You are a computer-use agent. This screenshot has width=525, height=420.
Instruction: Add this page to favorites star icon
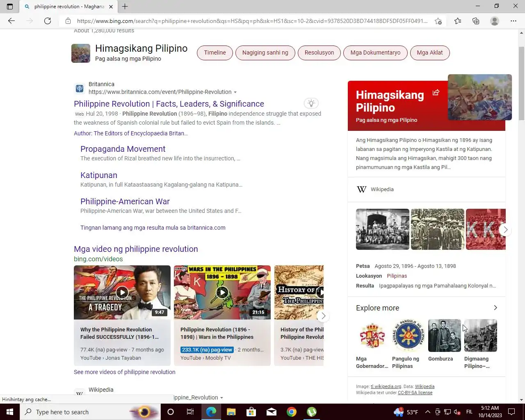438,21
